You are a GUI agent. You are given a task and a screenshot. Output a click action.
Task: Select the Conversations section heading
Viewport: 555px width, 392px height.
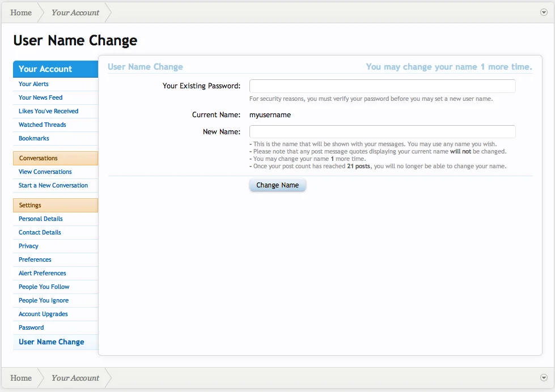[56, 158]
